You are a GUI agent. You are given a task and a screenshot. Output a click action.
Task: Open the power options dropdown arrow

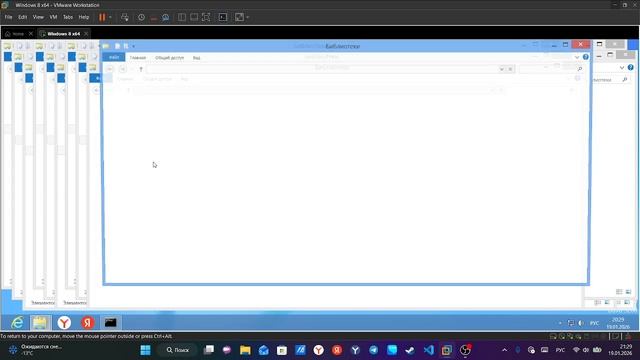[x=110, y=17]
